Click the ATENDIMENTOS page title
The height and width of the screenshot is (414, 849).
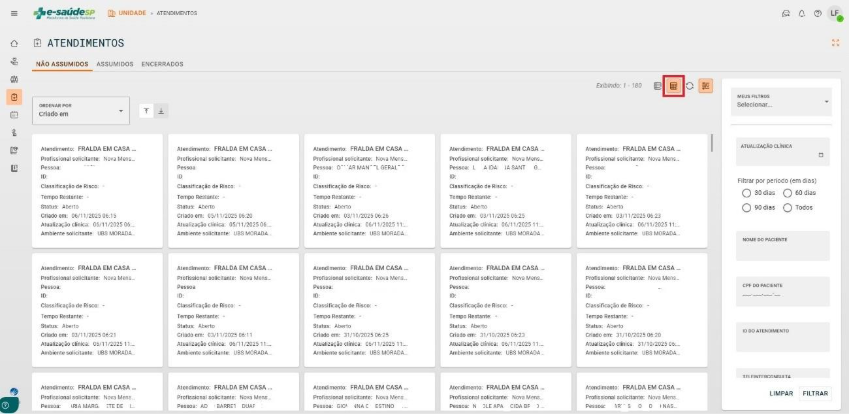pyautogui.click(x=86, y=43)
